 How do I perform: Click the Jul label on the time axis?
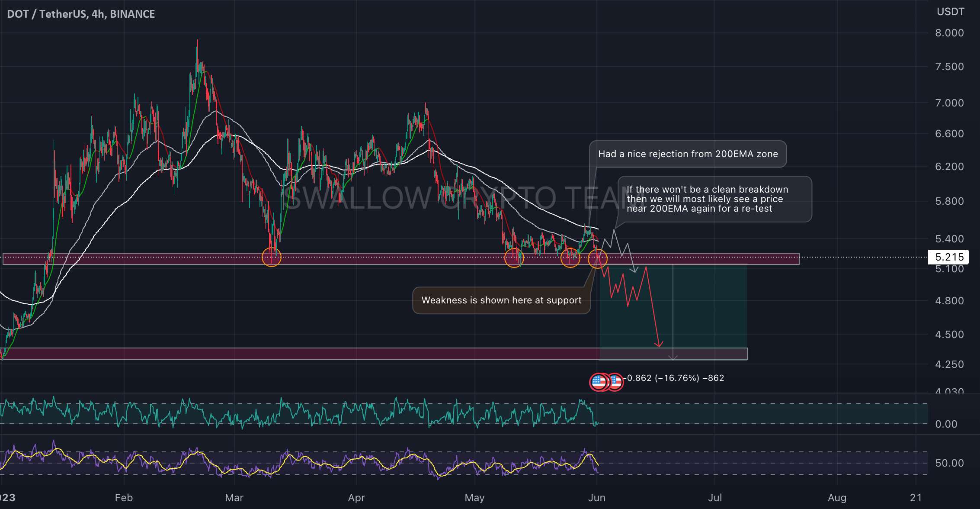[x=715, y=498]
